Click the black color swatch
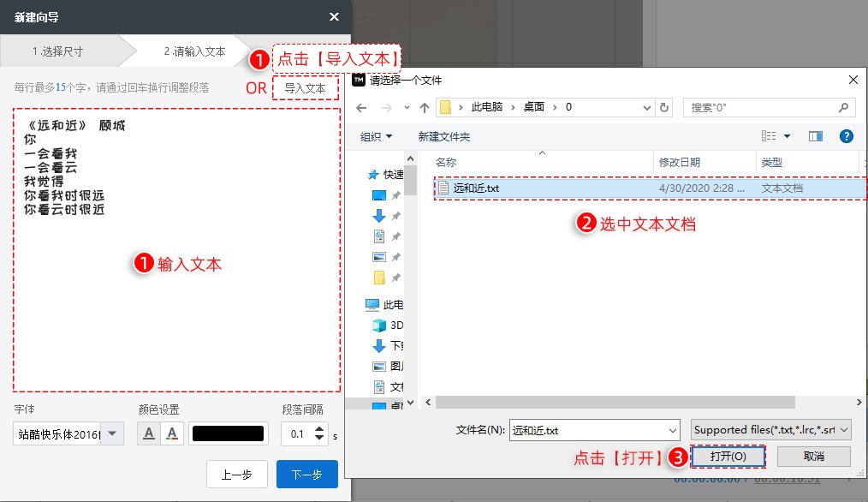Viewport: 868px width, 502px height. click(x=228, y=433)
